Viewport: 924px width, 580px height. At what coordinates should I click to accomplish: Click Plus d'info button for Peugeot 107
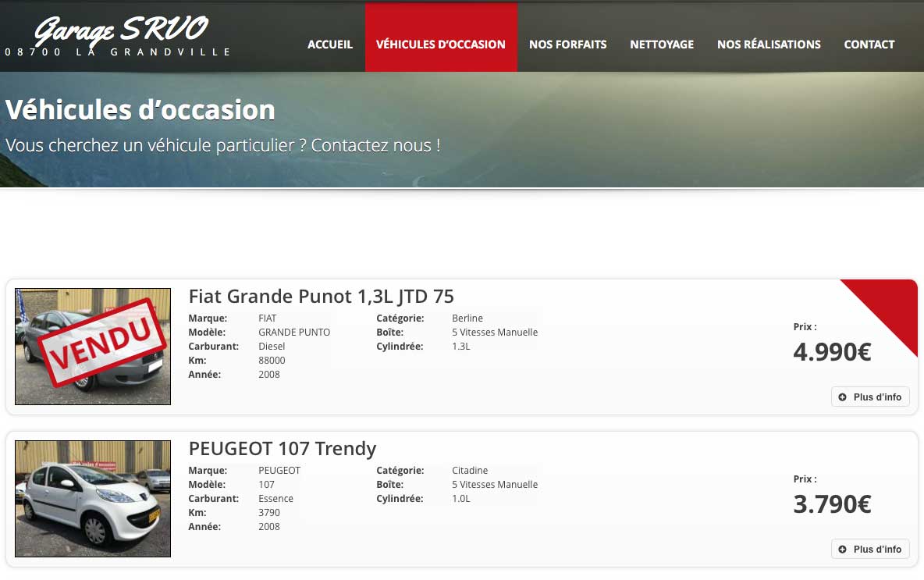click(870, 549)
